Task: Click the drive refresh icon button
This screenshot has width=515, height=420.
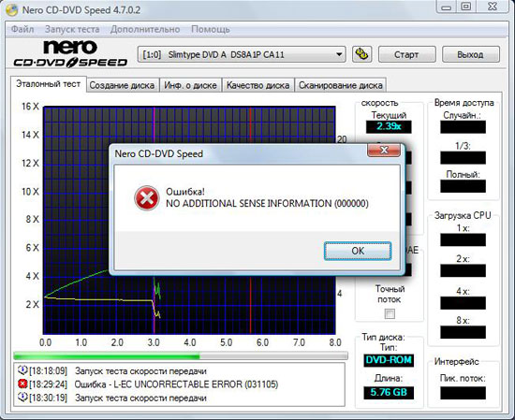Action: (x=362, y=54)
